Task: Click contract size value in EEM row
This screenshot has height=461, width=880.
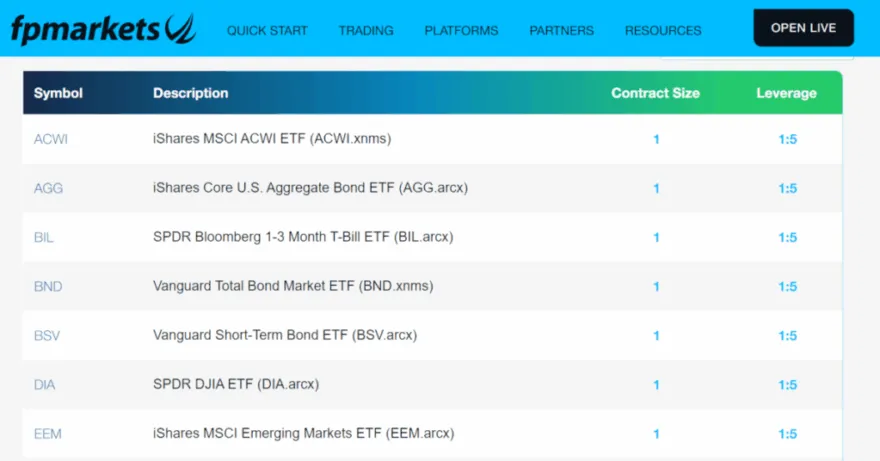Action: pos(656,434)
